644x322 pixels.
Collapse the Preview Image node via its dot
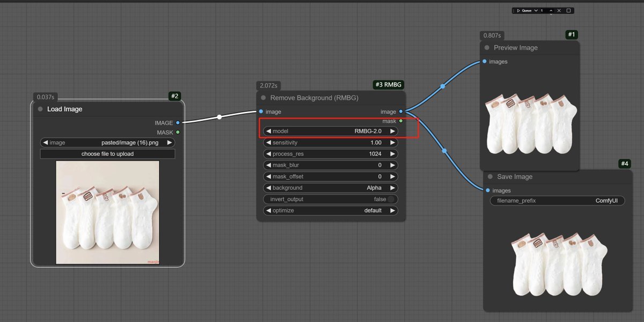(487, 48)
